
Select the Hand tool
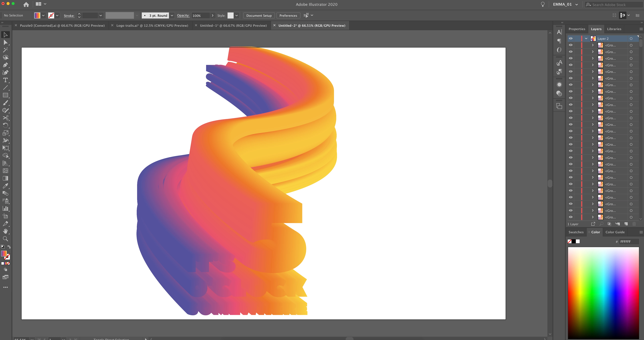pyautogui.click(x=6, y=231)
